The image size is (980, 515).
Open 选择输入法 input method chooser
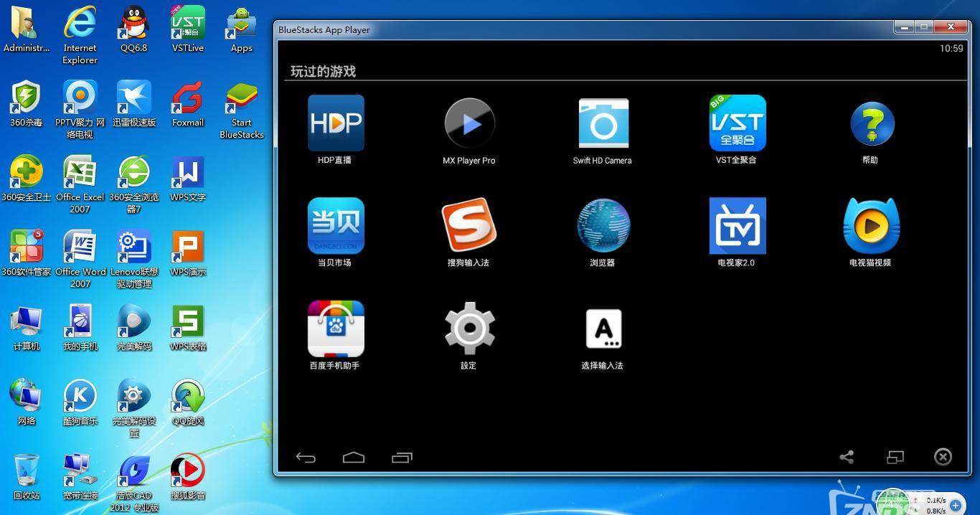(x=603, y=329)
